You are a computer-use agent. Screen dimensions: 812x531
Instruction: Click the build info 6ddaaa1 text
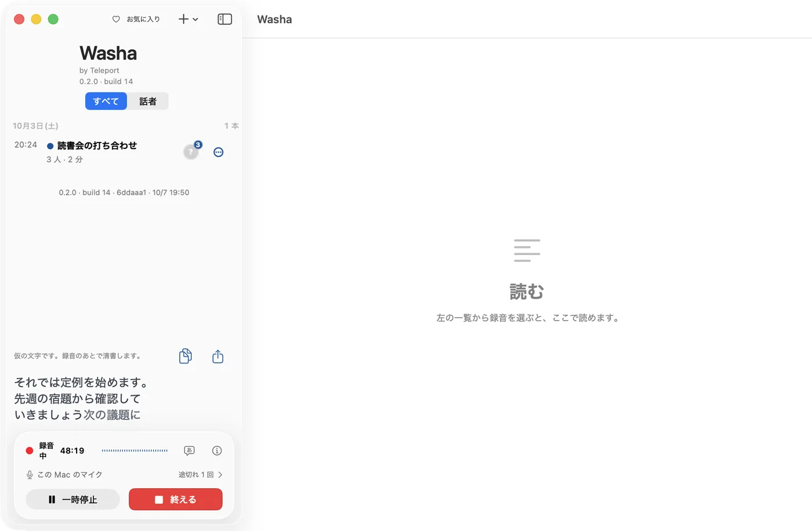point(124,192)
